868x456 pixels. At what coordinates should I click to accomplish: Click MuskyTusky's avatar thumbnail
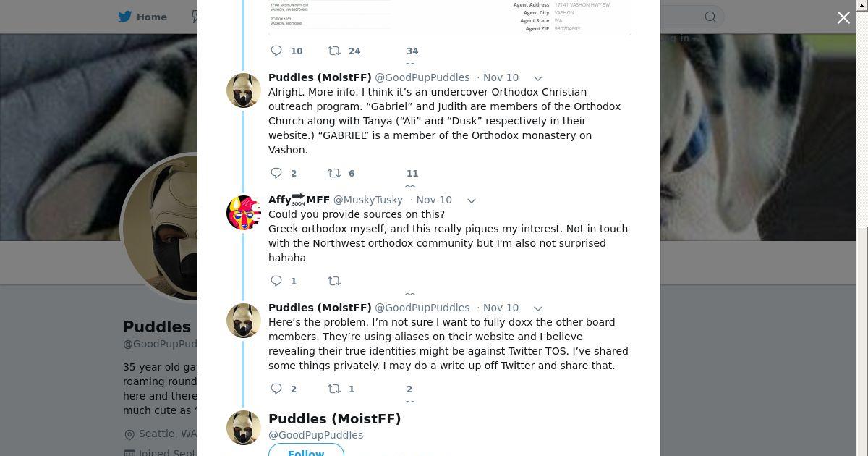244,213
